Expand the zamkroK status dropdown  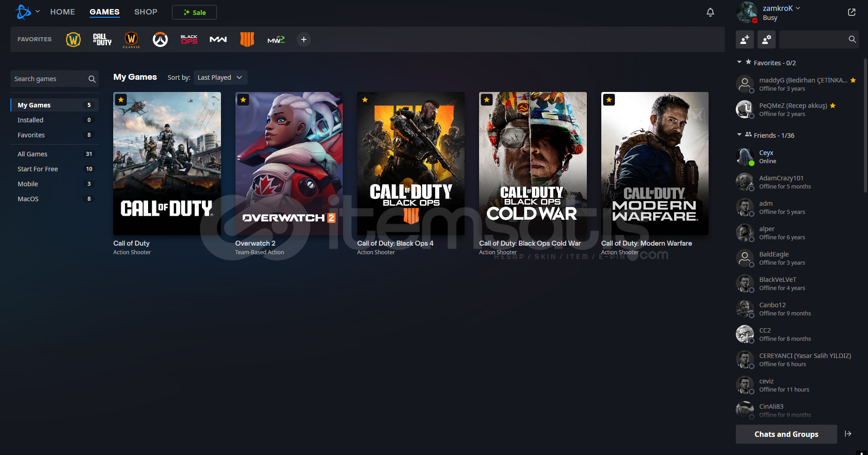(798, 8)
